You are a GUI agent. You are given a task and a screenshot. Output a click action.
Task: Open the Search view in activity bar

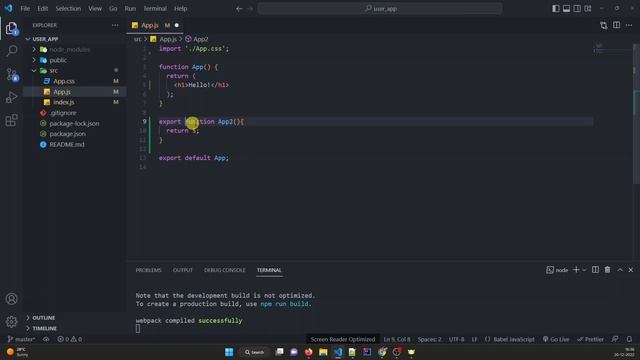[x=11, y=51]
